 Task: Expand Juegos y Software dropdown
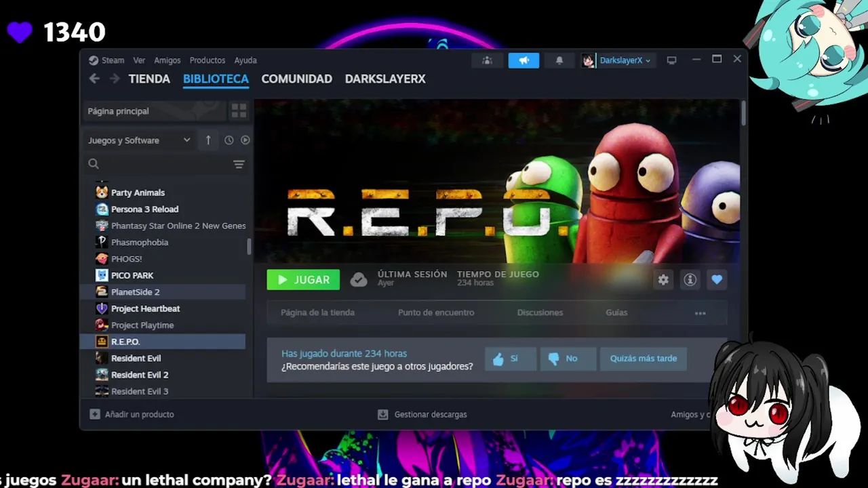pyautogui.click(x=139, y=140)
